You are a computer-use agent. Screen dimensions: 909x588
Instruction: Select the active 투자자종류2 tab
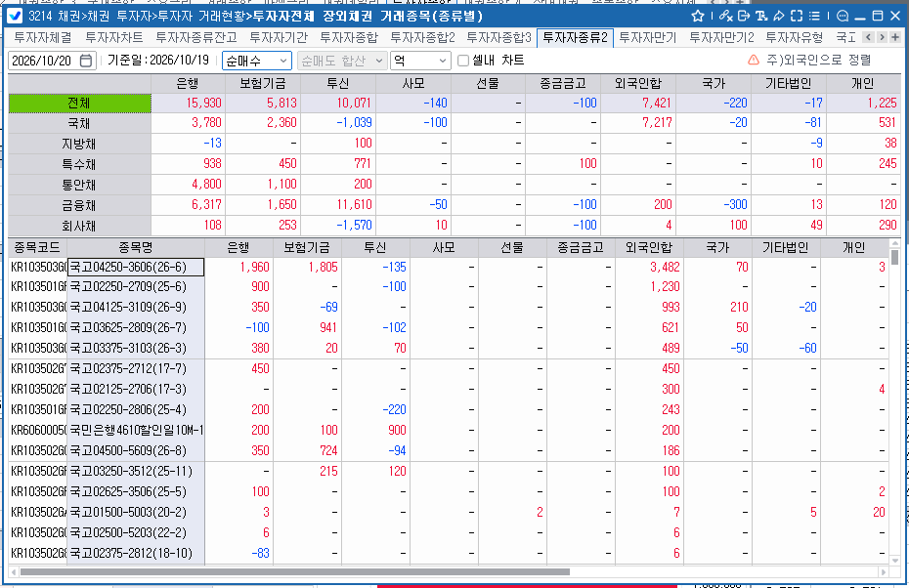575,38
